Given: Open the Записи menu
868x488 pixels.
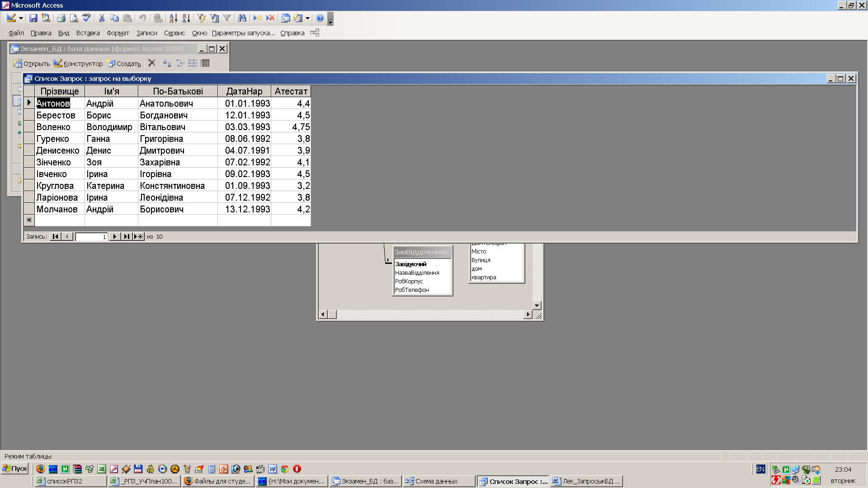Looking at the screenshot, I should 147,33.
